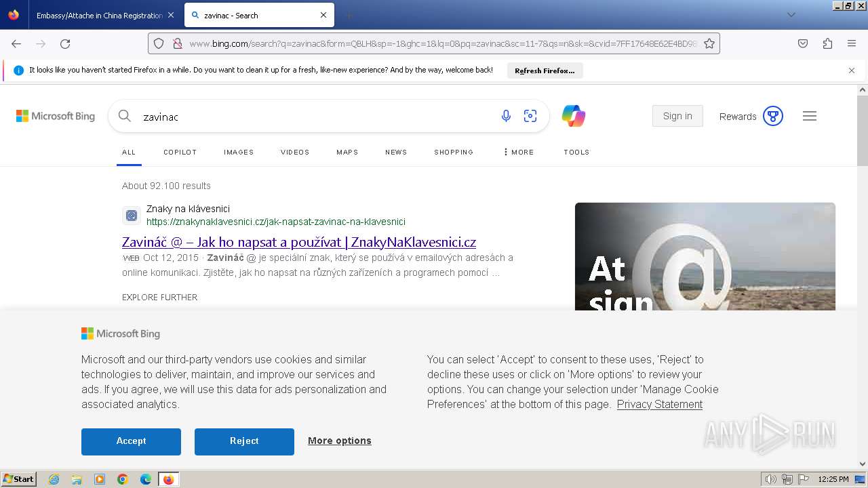Open the Rewards trophy icon
Image resolution: width=868 pixels, height=488 pixels.
[x=773, y=116]
